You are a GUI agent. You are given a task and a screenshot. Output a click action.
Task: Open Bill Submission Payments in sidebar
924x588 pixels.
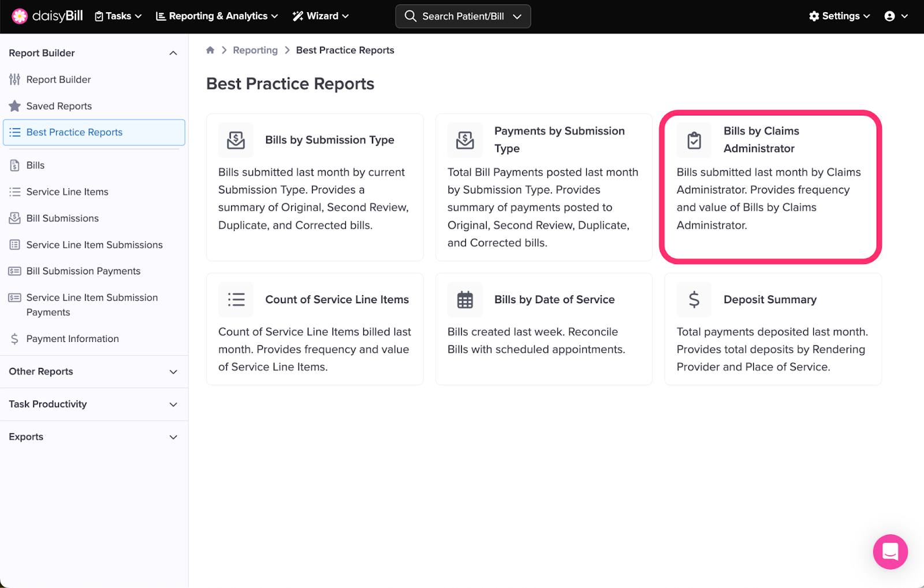click(83, 271)
